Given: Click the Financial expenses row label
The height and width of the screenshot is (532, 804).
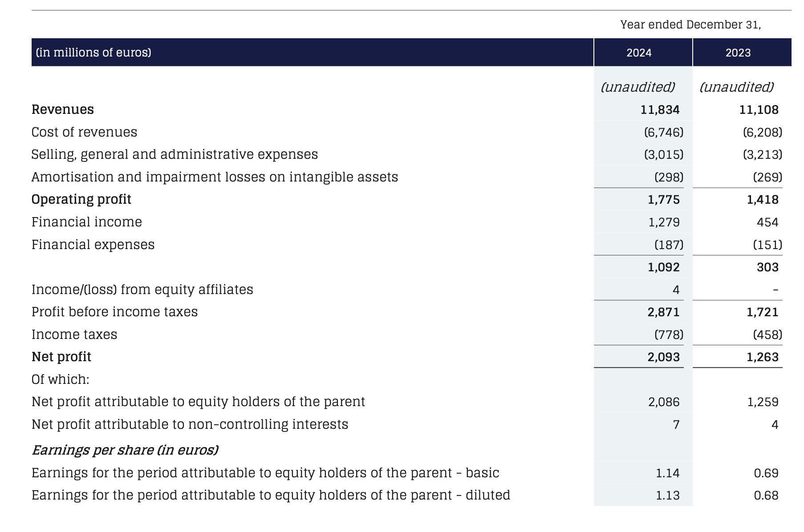Looking at the screenshot, I should [x=93, y=245].
